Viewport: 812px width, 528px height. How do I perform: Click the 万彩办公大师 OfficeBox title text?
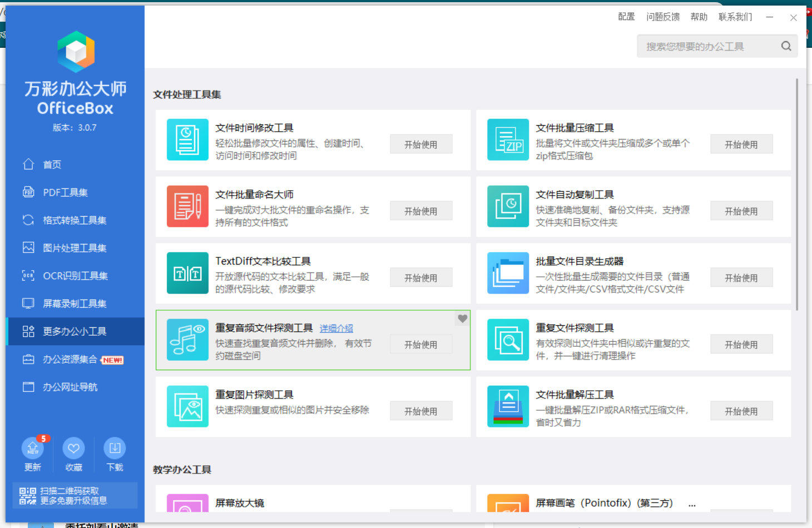click(x=75, y=98)
